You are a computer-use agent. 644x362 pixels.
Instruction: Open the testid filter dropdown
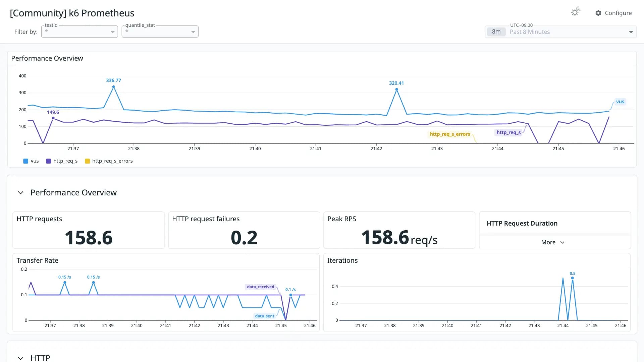[79, 32]
